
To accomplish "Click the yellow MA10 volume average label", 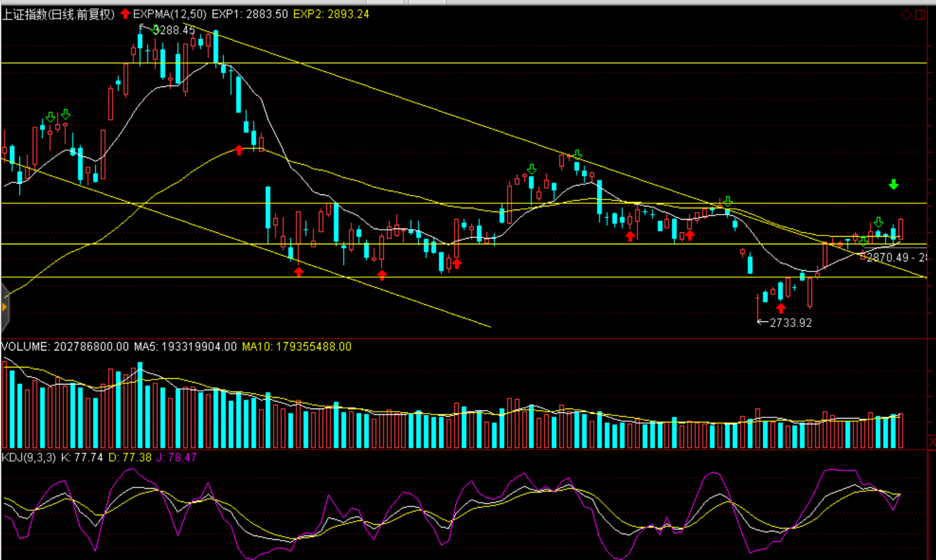I will pos(296,347).
